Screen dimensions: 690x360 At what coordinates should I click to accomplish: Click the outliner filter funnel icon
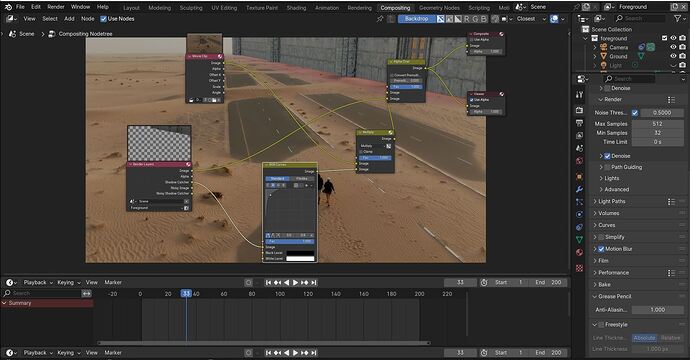pyautogui.click(x=678, y=18)
